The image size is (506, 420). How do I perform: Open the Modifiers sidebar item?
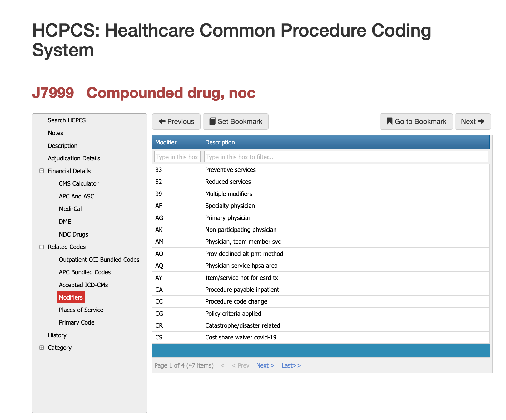[x=71, y=297]
